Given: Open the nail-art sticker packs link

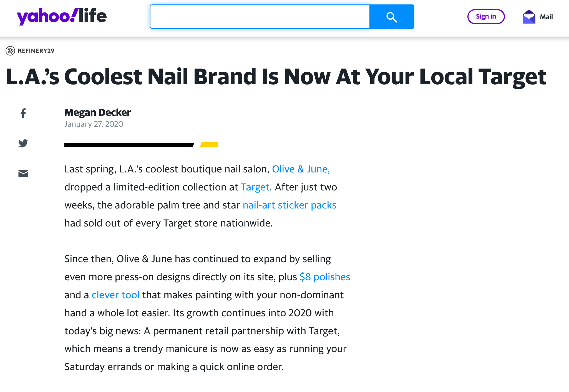Looking at the screenshot, I should [289, 205].
